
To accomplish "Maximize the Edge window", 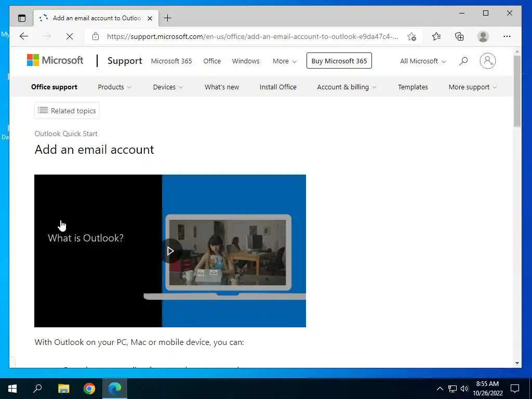I will point(486,13).
